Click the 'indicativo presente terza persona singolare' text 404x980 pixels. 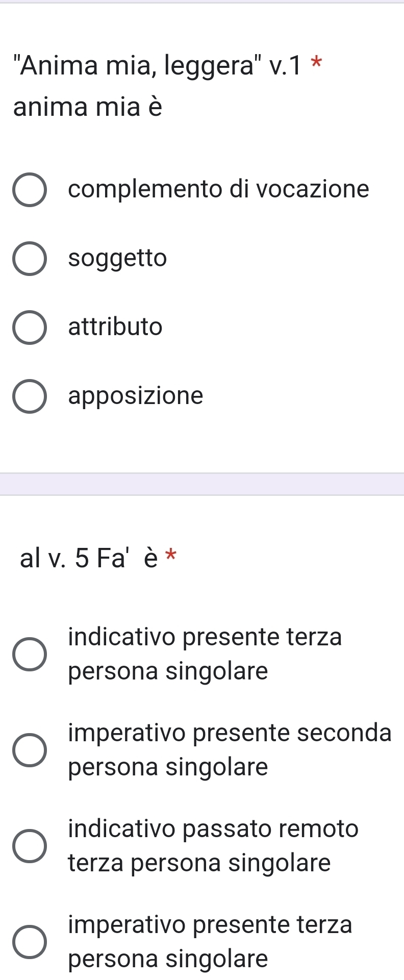pos(205,654)
